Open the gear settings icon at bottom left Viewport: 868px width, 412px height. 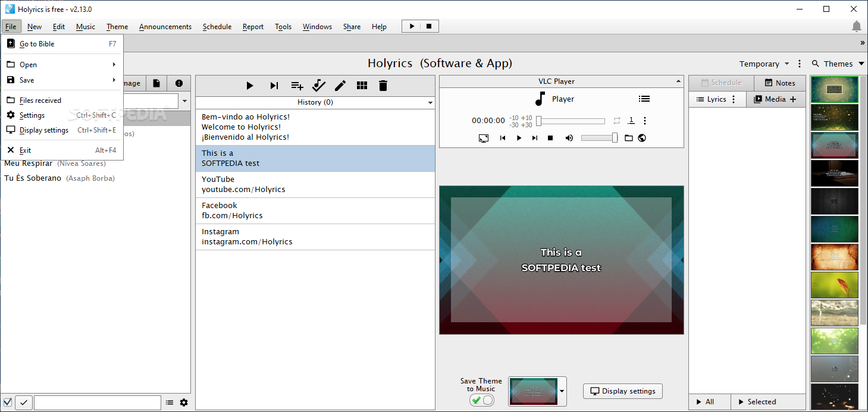(x=184, y=402)
